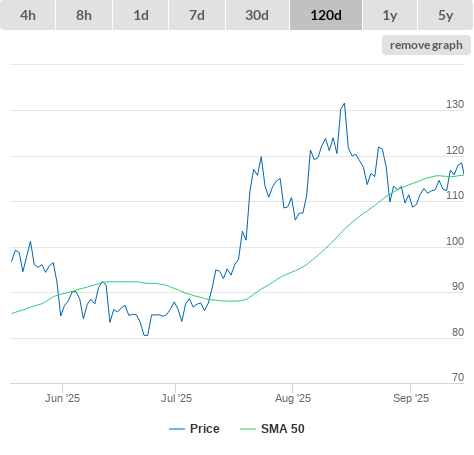Click the green SMA 50 legend line marker
474x455 pixels.
248,429
